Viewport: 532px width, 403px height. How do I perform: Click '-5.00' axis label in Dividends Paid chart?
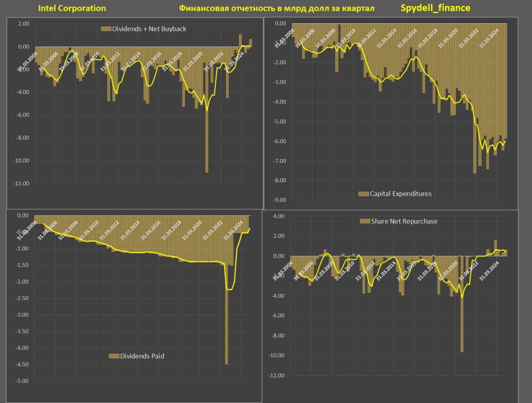click(x=22, y=381)
